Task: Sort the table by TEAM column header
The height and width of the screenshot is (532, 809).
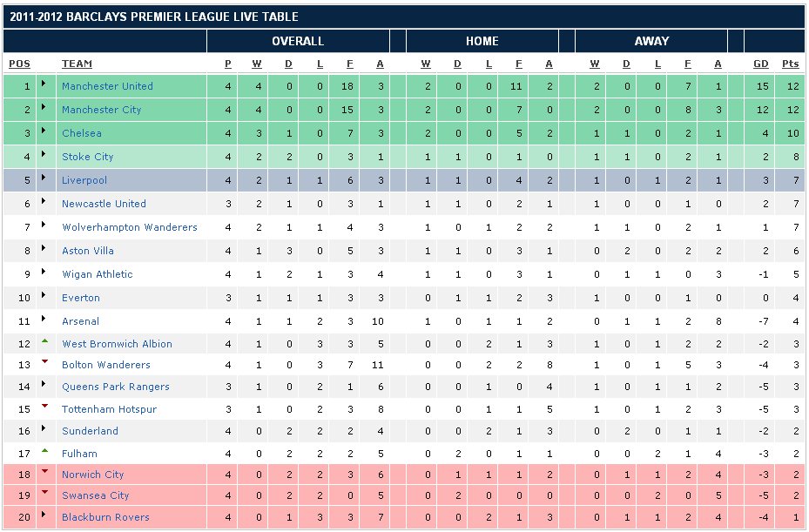Action: (x=77, y=64)
